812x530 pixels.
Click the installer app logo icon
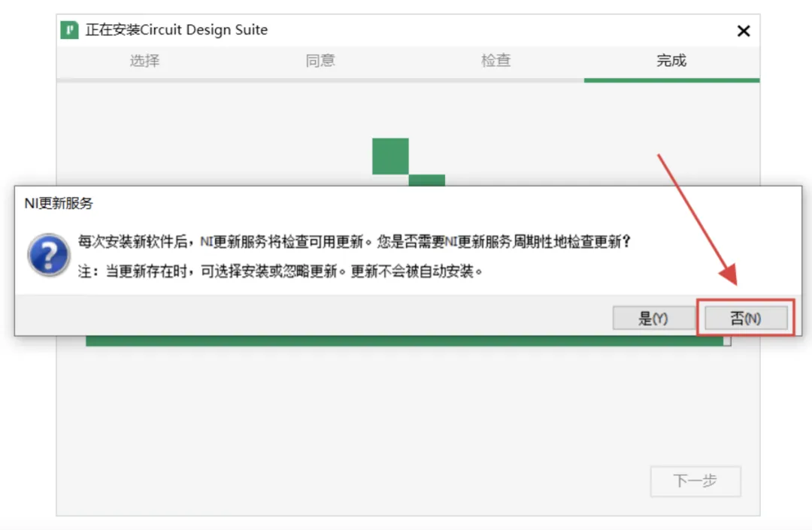click(69, 30)
